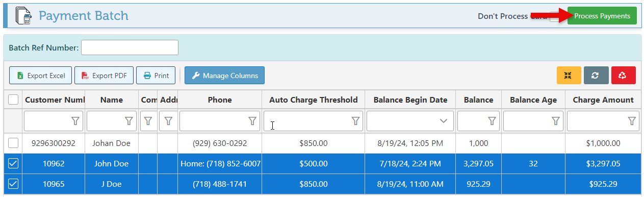Click the Balance Age filter funnel icon

[556, 121]
